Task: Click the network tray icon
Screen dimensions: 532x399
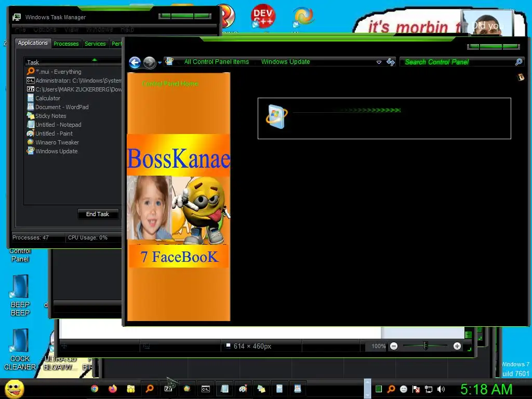Action: pos(429,389)
